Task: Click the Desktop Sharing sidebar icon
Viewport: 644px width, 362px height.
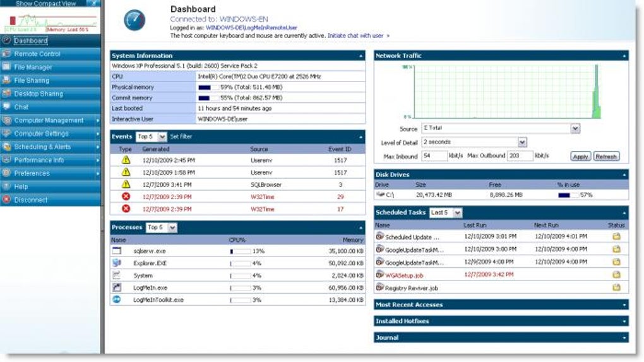Action: coord(6,94)
